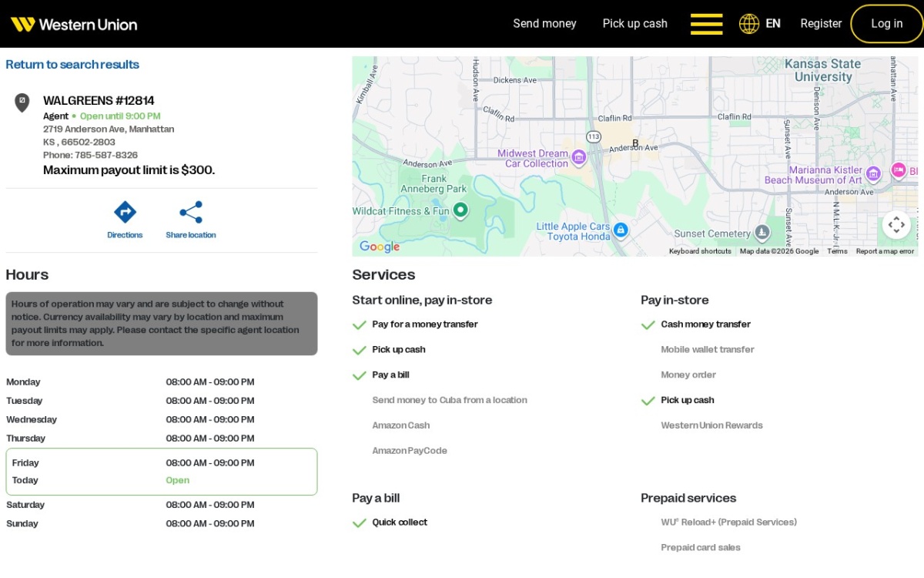Click the route 113 shield on map
This screenshot has width=924, height=578.
[593, 136]
